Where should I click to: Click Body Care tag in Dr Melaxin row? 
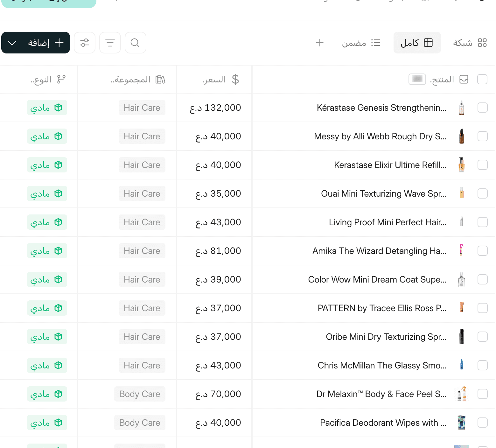[140, 394]
